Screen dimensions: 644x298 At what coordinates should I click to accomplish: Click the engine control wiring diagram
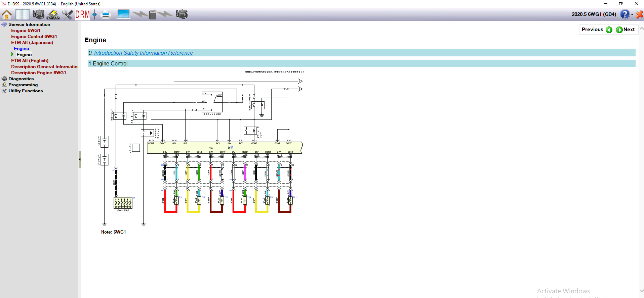click(200, 148)
